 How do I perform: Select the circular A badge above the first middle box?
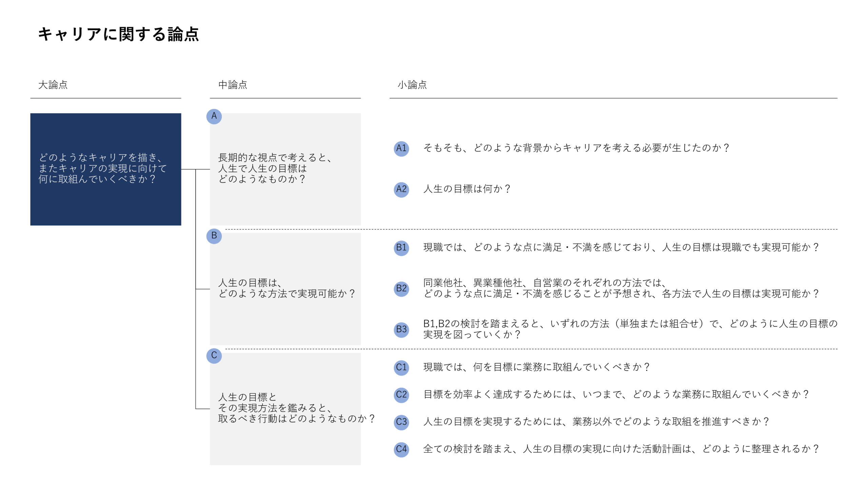pos(214,116)
